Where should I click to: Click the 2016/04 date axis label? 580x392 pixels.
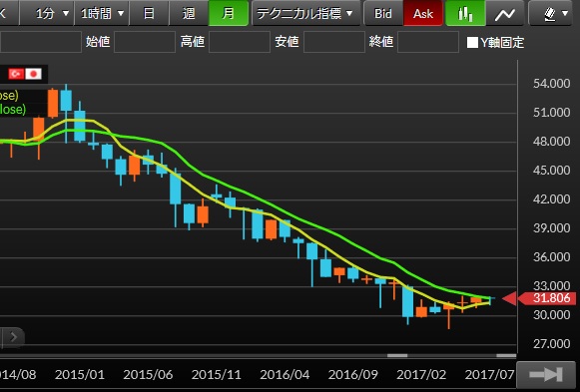tap(285, 375)
